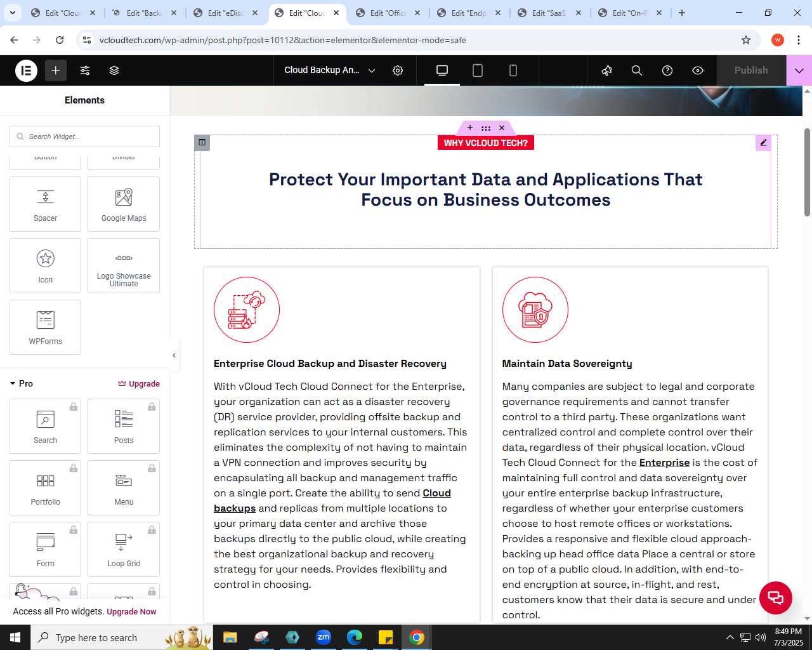Open the red chat bubble widget
This screenshot has height=650, width=812.
coord(775,597)
